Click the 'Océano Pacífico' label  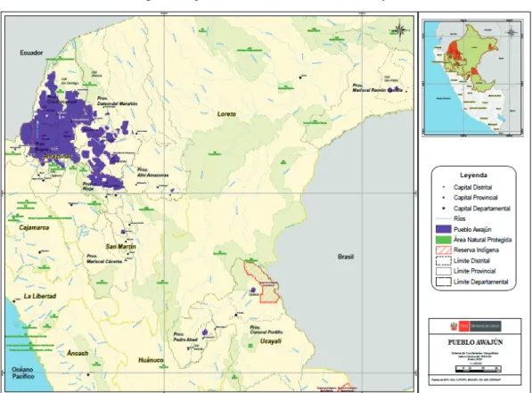tap(23, 373)
